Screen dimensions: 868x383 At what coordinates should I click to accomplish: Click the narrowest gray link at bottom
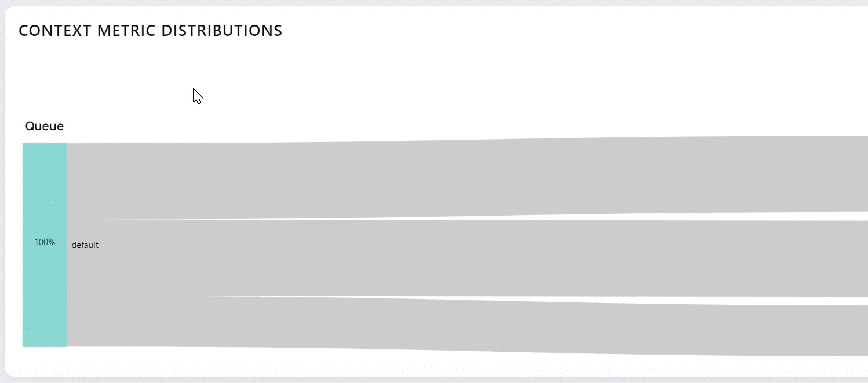click(x=467, y=325)
